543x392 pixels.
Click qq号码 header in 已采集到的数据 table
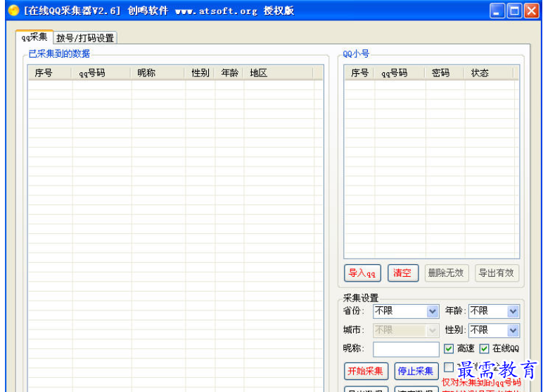pos(101,73)
